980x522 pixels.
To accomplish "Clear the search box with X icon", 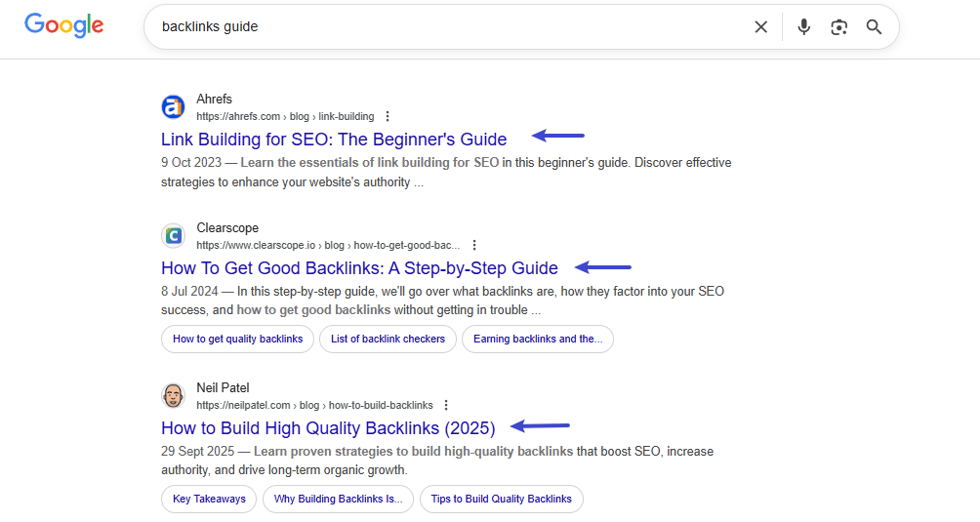I will [760, 27].
